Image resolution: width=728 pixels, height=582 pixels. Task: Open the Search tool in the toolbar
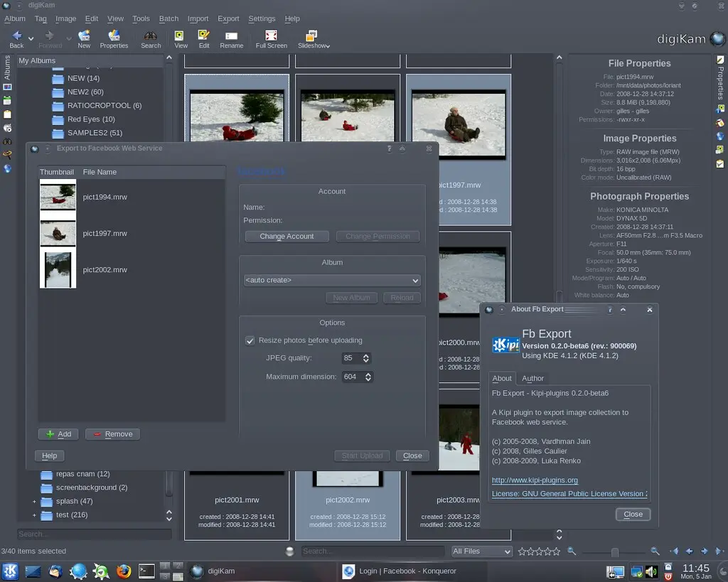pyautogui.click(x=151, y=38)
